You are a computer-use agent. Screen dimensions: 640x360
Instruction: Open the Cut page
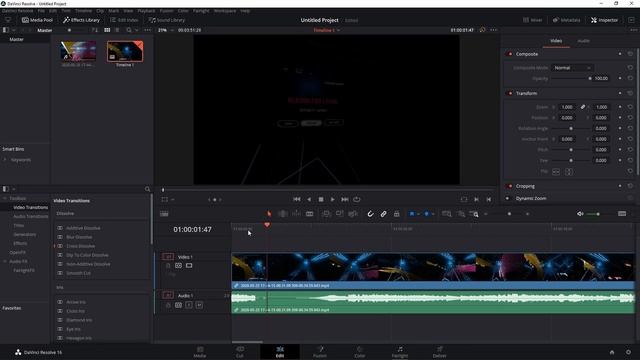[x=240, y=352]
